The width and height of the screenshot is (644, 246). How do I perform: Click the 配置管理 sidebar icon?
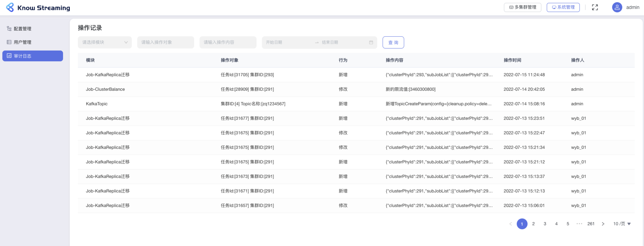point(9,29)
